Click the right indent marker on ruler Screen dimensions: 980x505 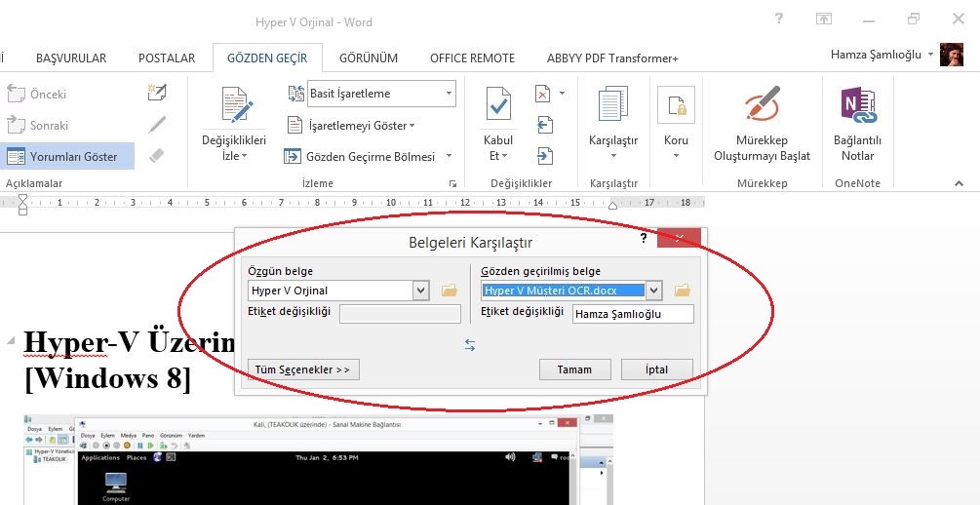click(613, 205)
